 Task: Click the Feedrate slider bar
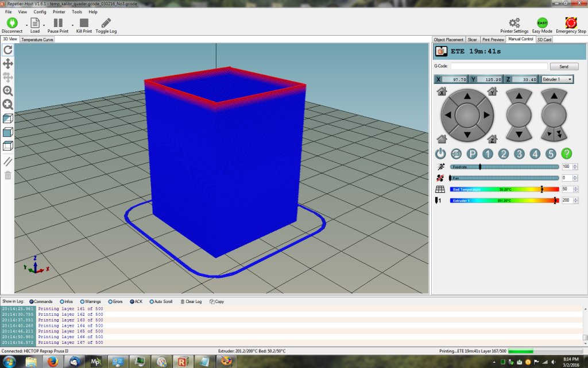point(504,166)
